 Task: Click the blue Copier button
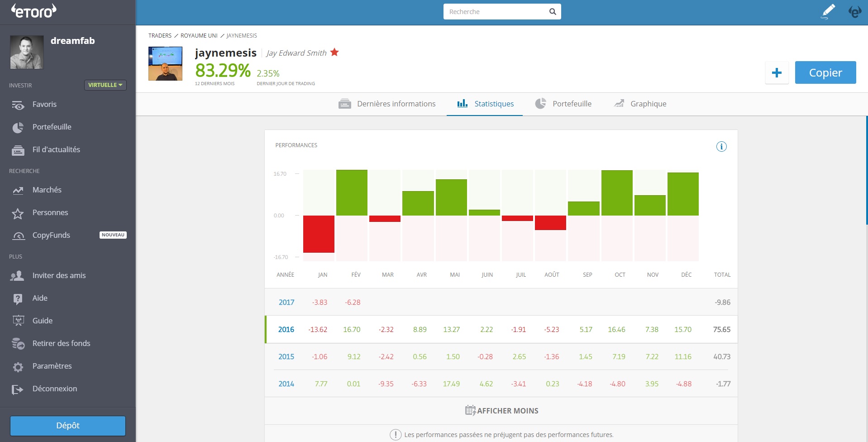point(825,72)
